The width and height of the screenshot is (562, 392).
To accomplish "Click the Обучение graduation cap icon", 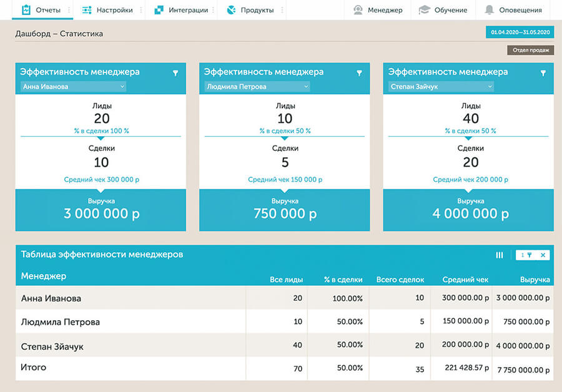I will 425,10.
